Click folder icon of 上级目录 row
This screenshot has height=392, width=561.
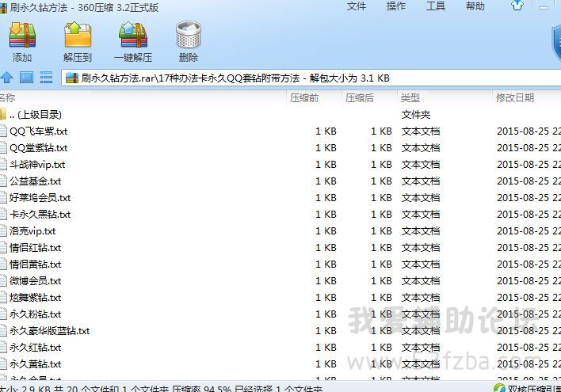coord(3,115)
